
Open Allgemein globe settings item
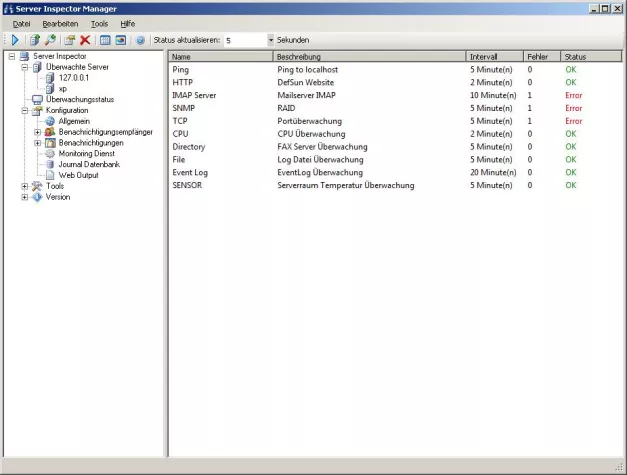[74, 121]
